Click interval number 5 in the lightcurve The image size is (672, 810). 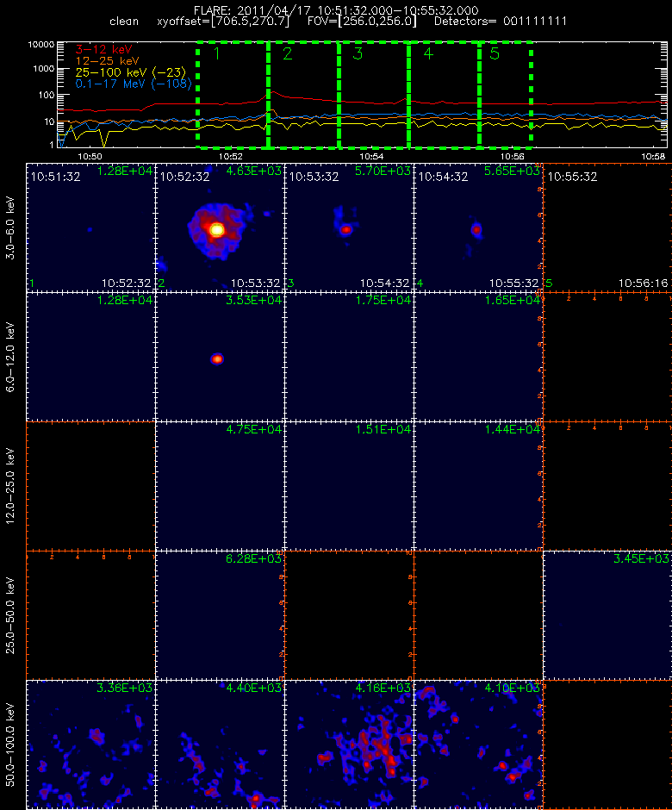[495, 53]
